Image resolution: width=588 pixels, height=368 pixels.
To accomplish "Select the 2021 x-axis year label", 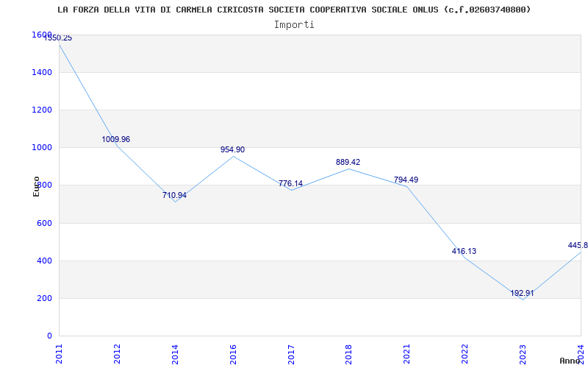I will pyautogui.click(x=407, y=355).
